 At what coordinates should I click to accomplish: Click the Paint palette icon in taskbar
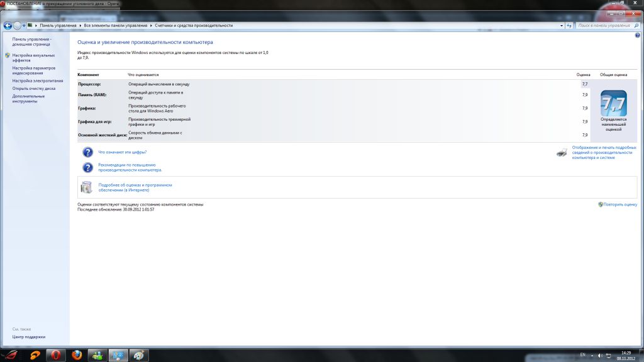[x=138, y=355]
